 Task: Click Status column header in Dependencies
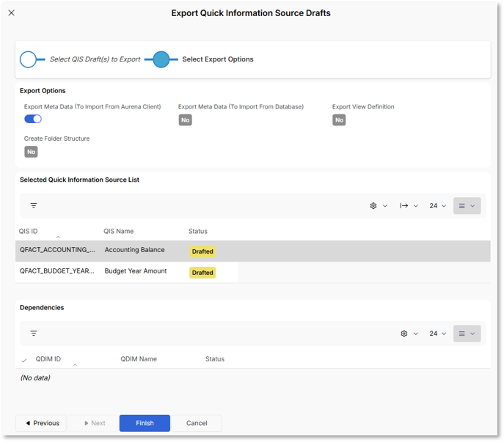click(x=215, y=359)
